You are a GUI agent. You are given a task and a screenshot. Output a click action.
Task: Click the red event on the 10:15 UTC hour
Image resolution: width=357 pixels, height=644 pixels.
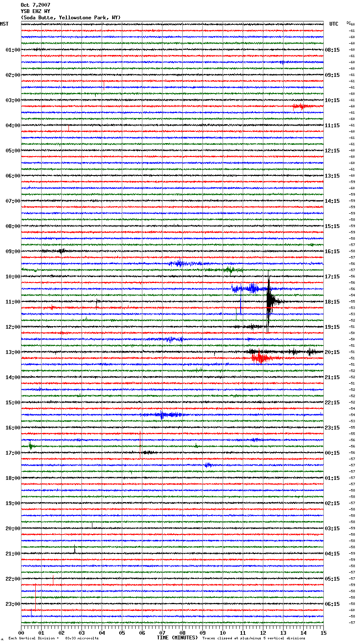(x=303, y=107)
